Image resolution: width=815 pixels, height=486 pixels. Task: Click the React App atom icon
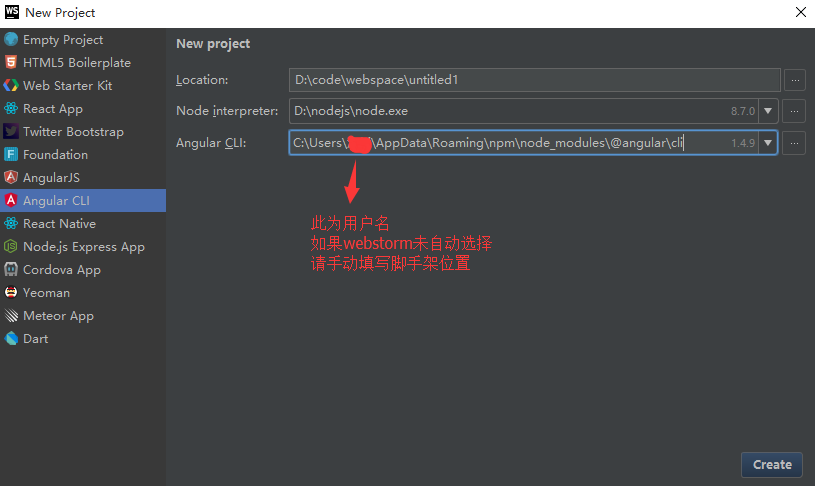click(x=11, y=108)
